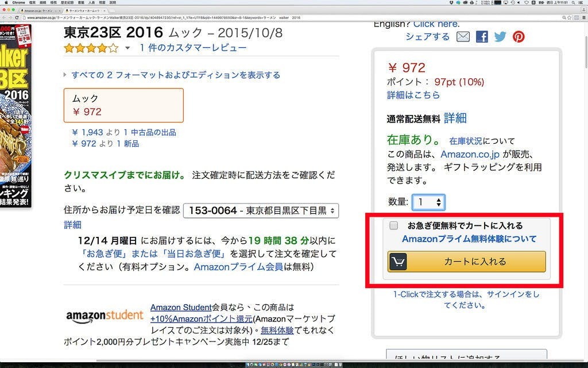This screenshot has height=368, width=588.
Task: Expand すべての 2 フォーマット disclosure triangle
Action: [65, 75]
